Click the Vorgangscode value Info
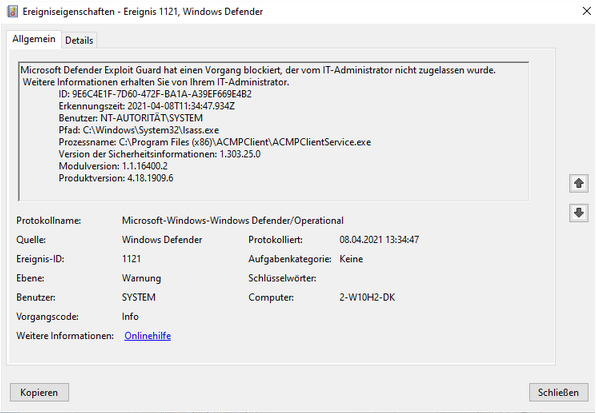 pos(130,317)
